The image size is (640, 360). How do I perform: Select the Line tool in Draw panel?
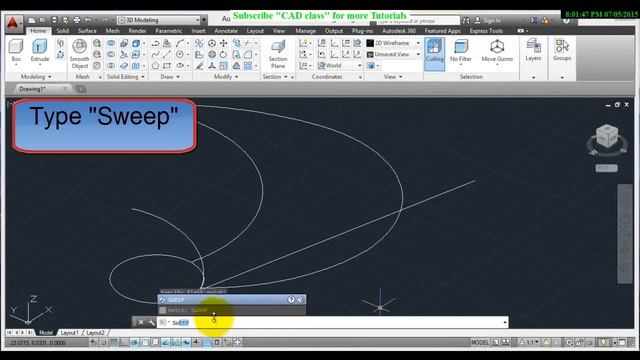click(x=167, y=54)
